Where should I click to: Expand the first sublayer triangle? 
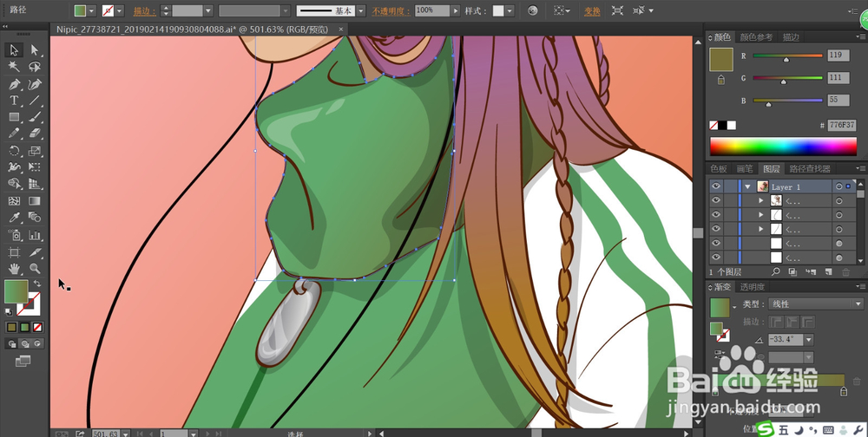point(761,200)
